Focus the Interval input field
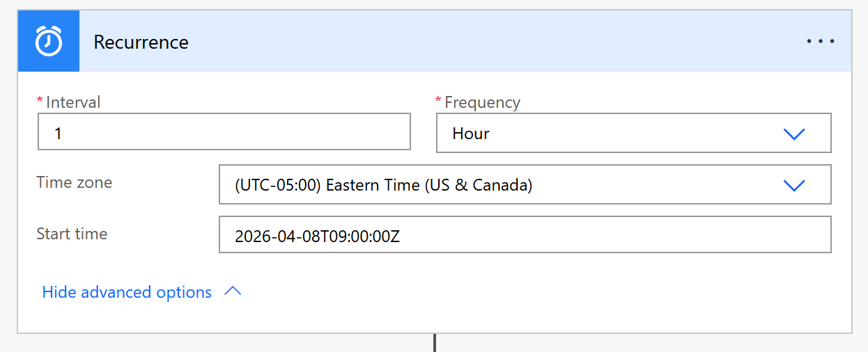868x352 pixels. tap(224, 132)
